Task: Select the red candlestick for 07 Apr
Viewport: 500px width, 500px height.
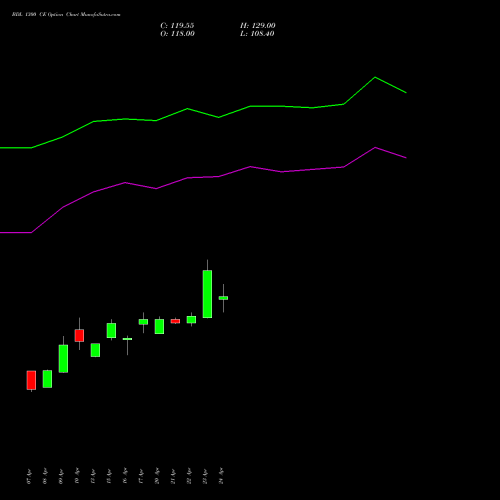Action: 31,380
